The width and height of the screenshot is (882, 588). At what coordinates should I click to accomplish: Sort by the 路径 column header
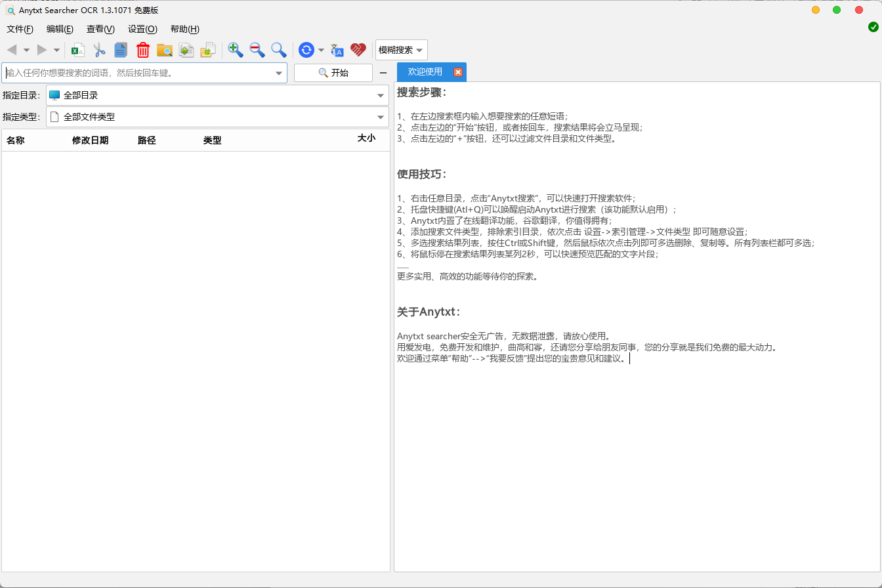[147, 140]
